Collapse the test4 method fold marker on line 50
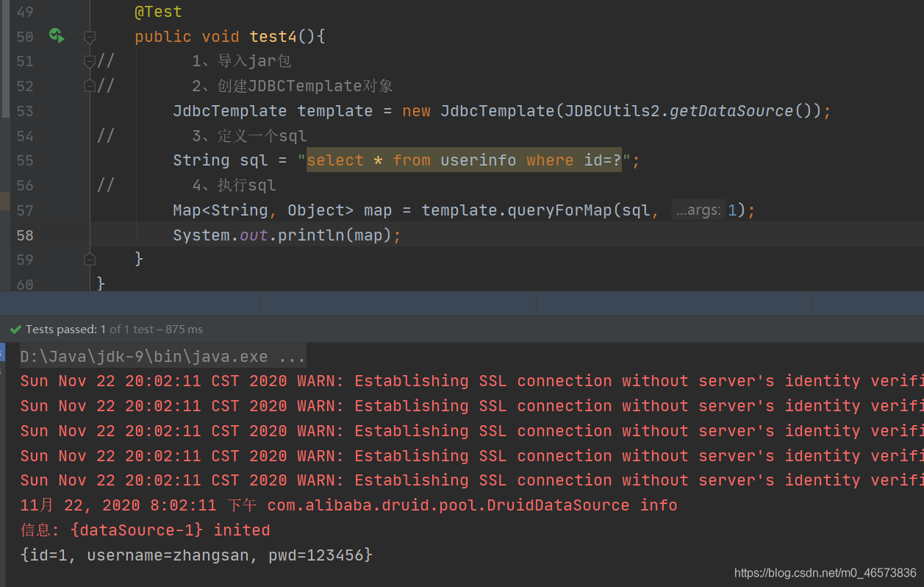The width and height of the screenshot is (924, 587). (90, 37)
